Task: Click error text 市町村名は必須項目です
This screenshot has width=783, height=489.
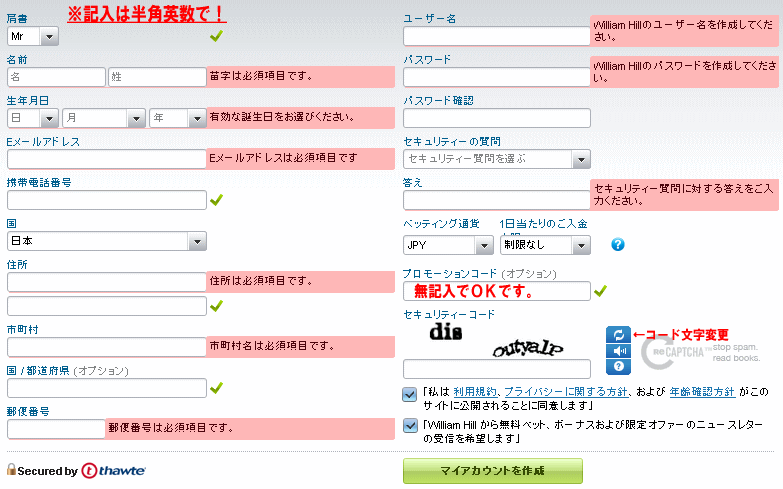Action: (x=272, y=346)
